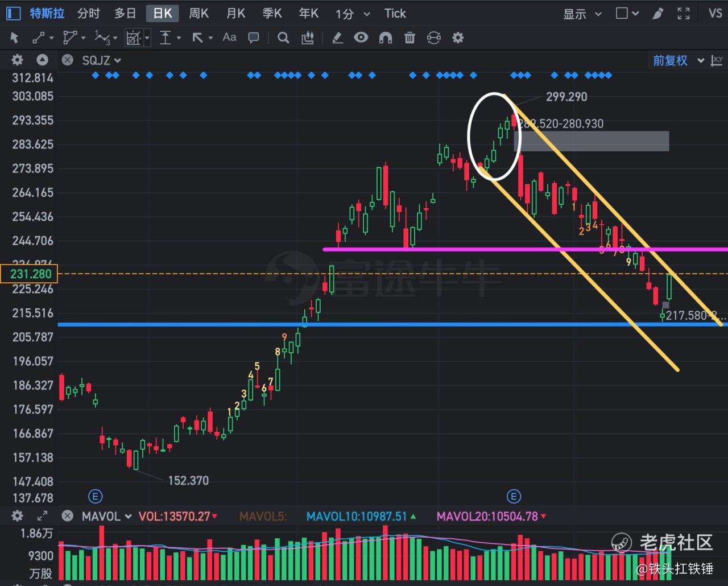
Task: Click the MAVOL5 legend label
Action: (263, 516)
